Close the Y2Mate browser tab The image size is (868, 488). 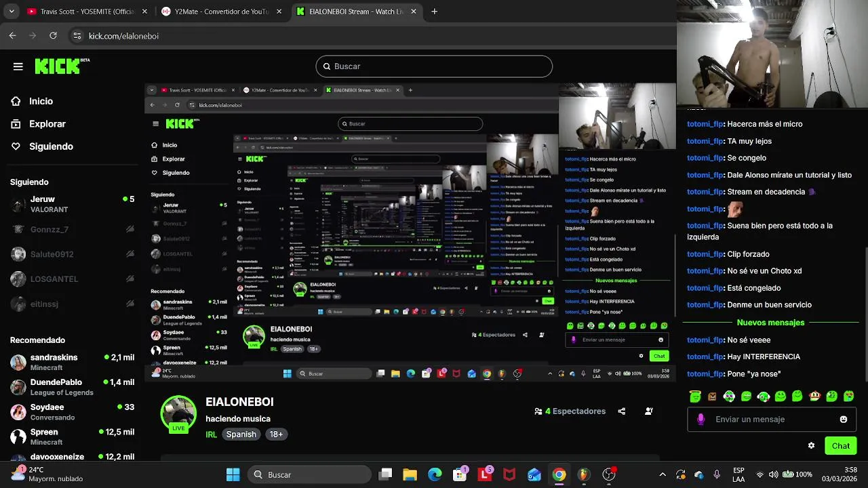(x=279, y=12)
